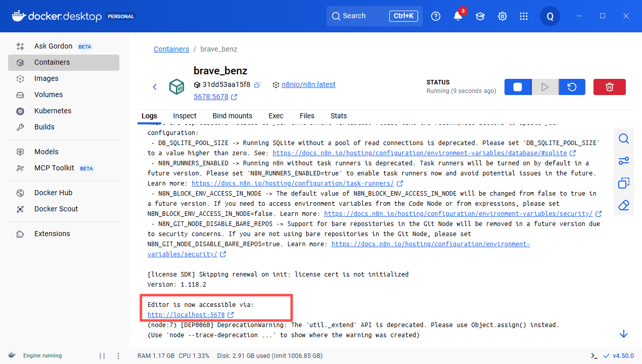Click the Engine running status text
This screenshot has height=364, width=642.
[x=42, y=355]
